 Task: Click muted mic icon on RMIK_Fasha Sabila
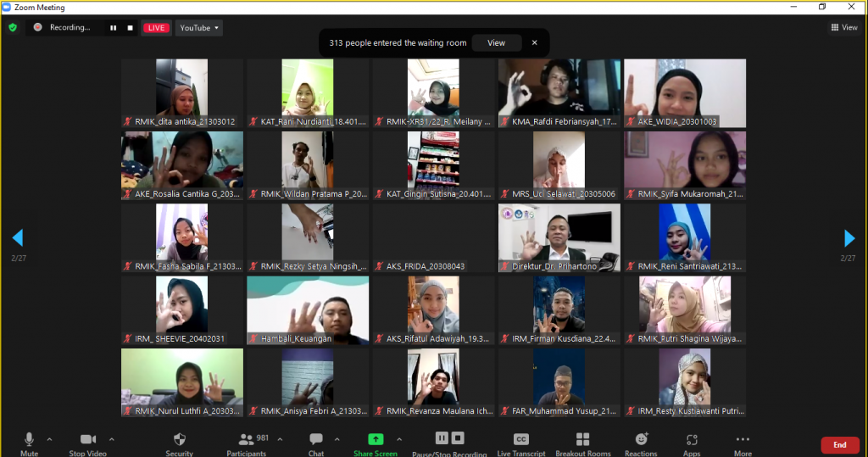coord(127,266)
